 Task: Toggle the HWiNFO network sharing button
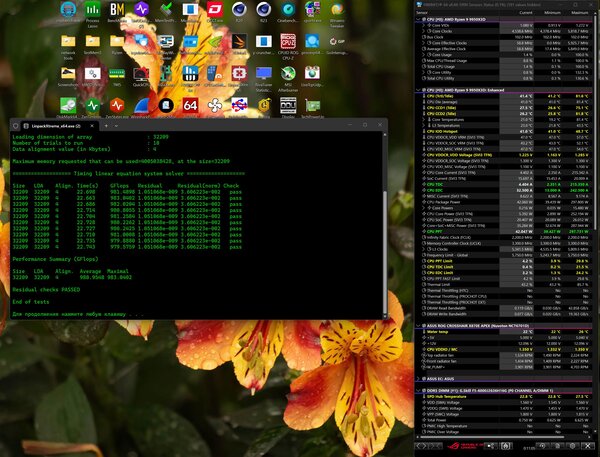(491, 446)
